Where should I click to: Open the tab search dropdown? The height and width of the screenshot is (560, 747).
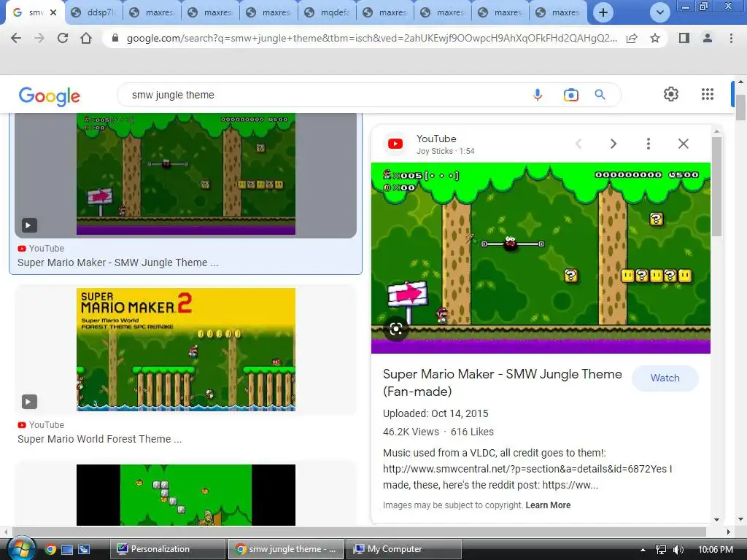click(659, 12)
